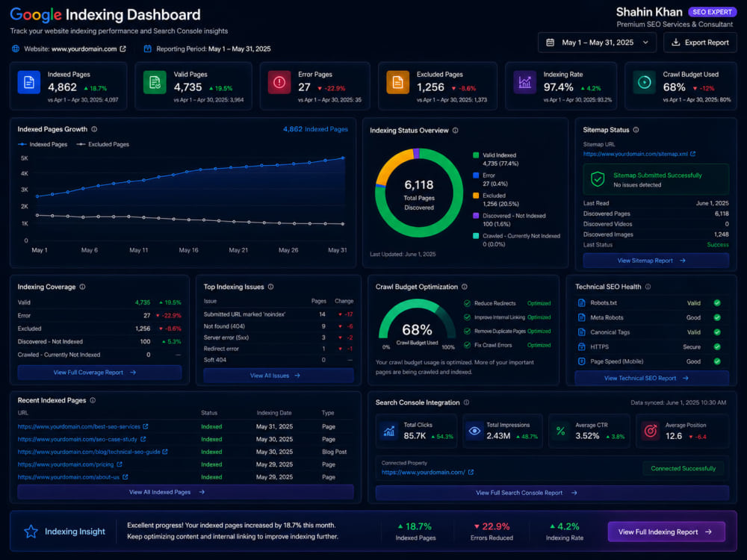
Task: Click View All Issues button
Action: (278, 376)
